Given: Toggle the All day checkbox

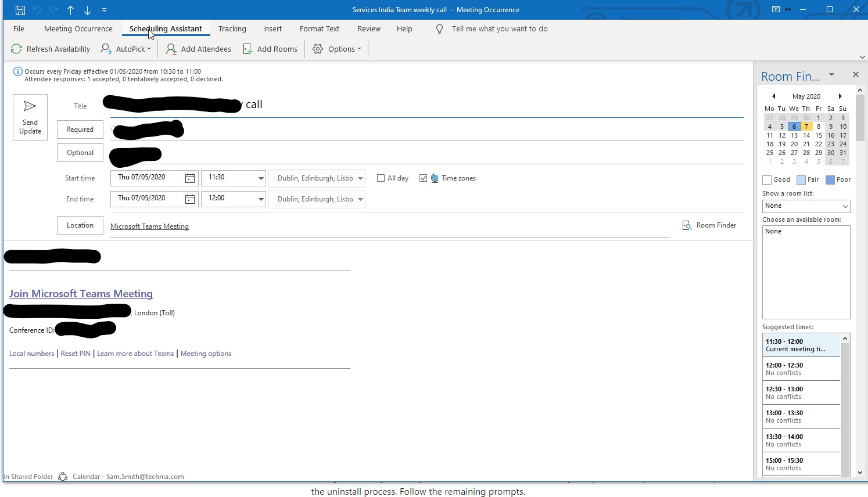Looking at the screenshot, I should coord(381,178).
